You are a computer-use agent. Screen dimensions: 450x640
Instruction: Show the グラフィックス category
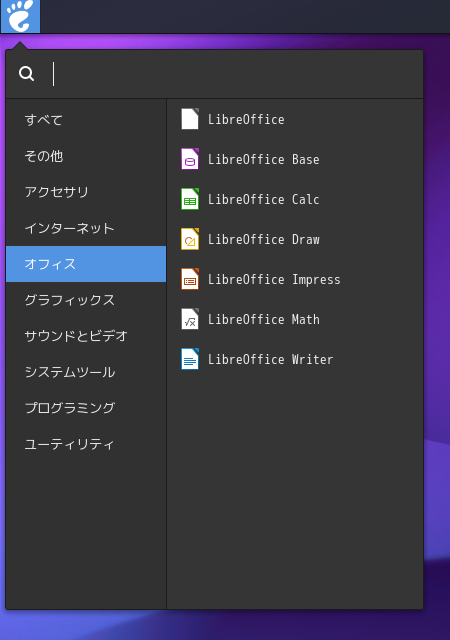pos(86,300)
